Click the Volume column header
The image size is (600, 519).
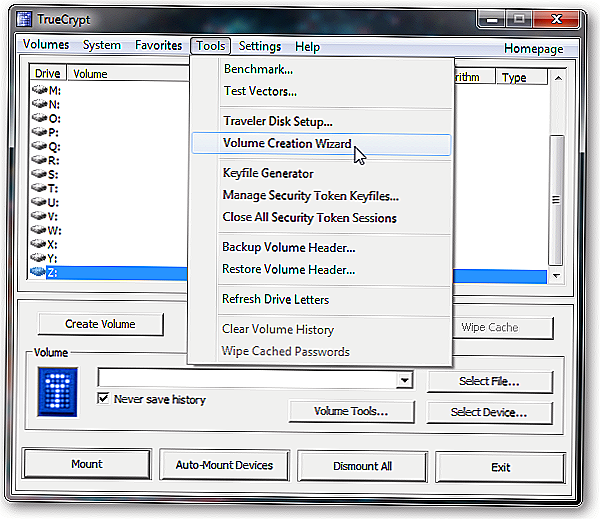pyautogui.click(x=129, y=74)
